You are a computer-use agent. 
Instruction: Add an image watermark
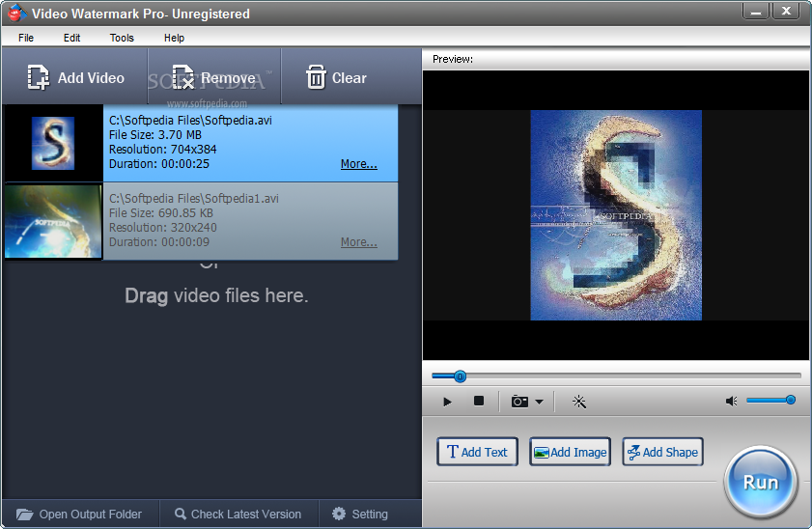point(570,452)
